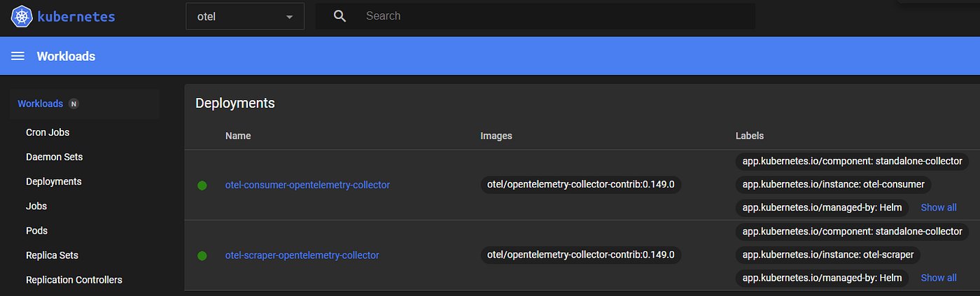Viewport: 980px width, 296px height.
Task: Click the search magnifier icon
Action: [x=340, y=16]
